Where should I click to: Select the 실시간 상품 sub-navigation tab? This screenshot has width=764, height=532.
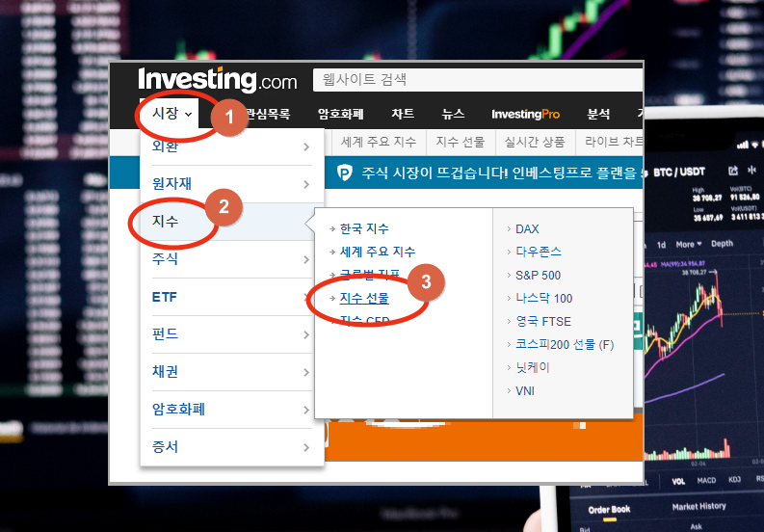click(535, 142)
